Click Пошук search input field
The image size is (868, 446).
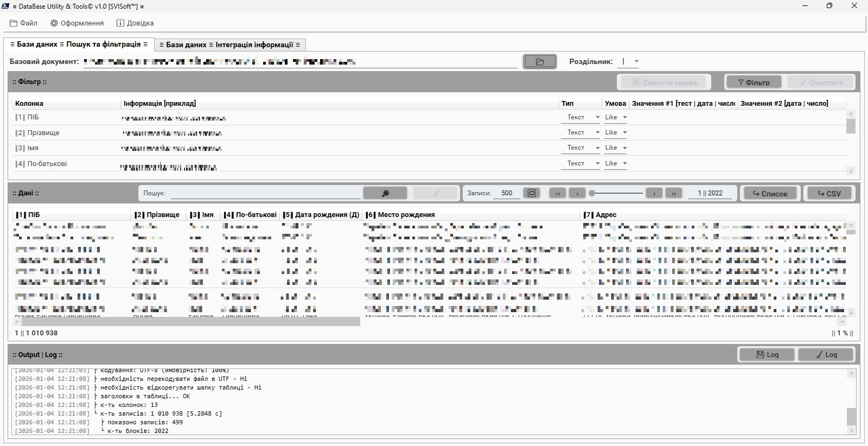tap(266, 193)
